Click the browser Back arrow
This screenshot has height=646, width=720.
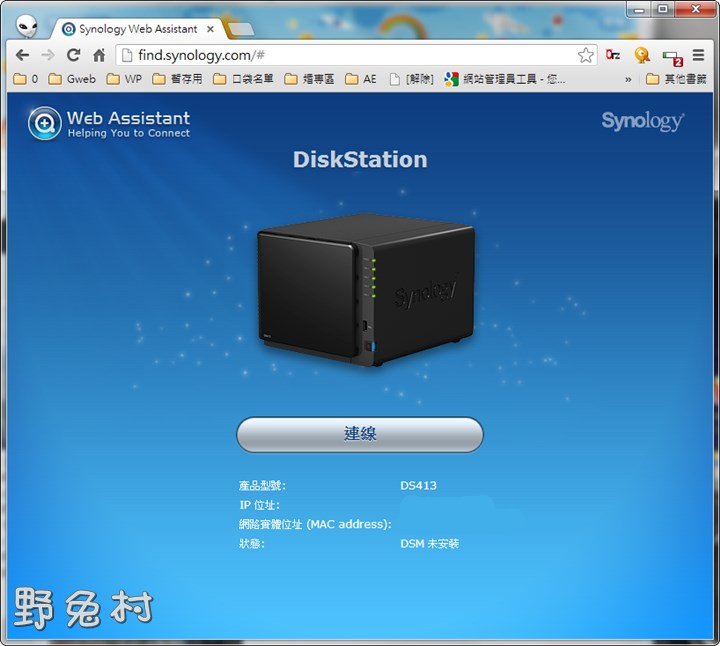coord(22,56)
